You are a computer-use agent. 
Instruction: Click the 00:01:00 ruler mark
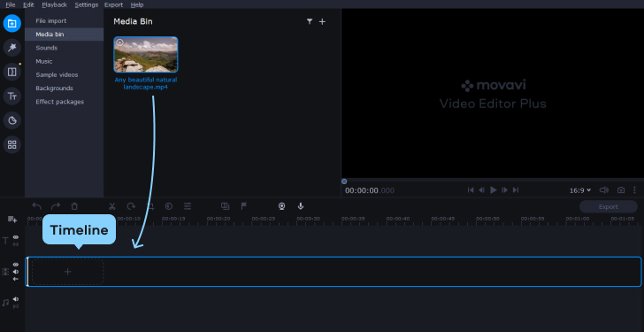[578, 219]
